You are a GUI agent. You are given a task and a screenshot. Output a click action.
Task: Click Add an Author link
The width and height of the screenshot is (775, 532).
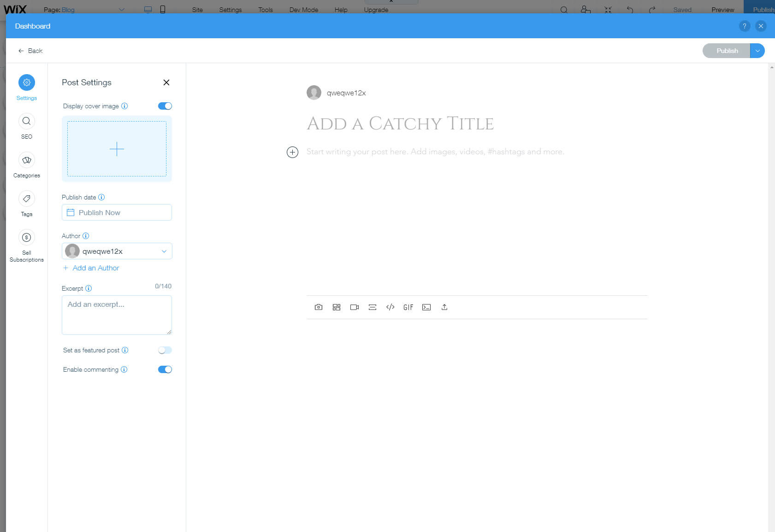pyautogui.click(x=91, y=268)
